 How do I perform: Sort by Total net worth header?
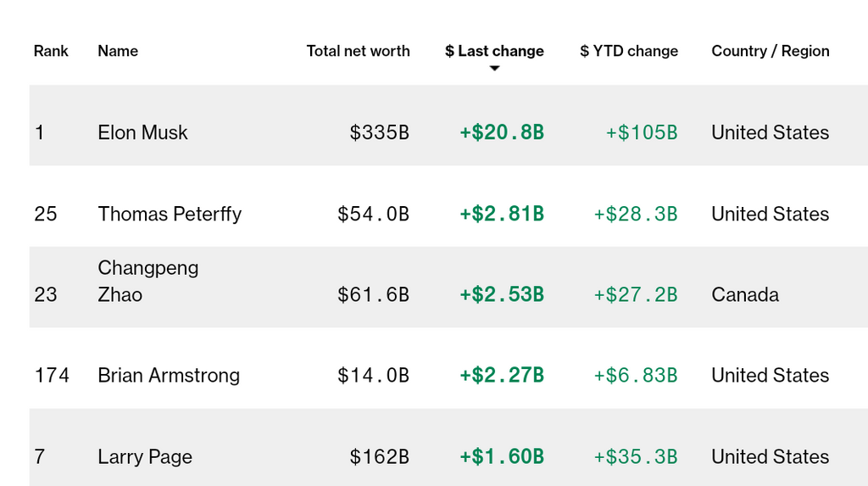[358, 51]
